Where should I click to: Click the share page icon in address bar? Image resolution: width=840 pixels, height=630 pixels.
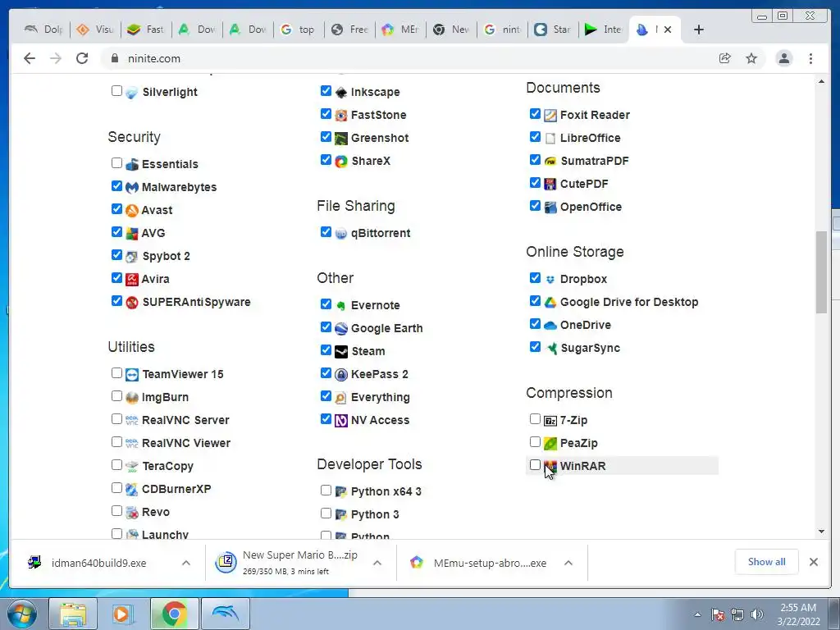tap(725, 58)
